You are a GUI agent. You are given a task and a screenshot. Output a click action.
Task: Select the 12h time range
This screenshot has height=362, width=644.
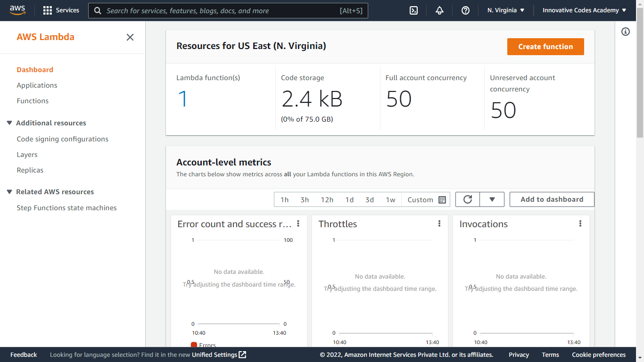point(327,199)
